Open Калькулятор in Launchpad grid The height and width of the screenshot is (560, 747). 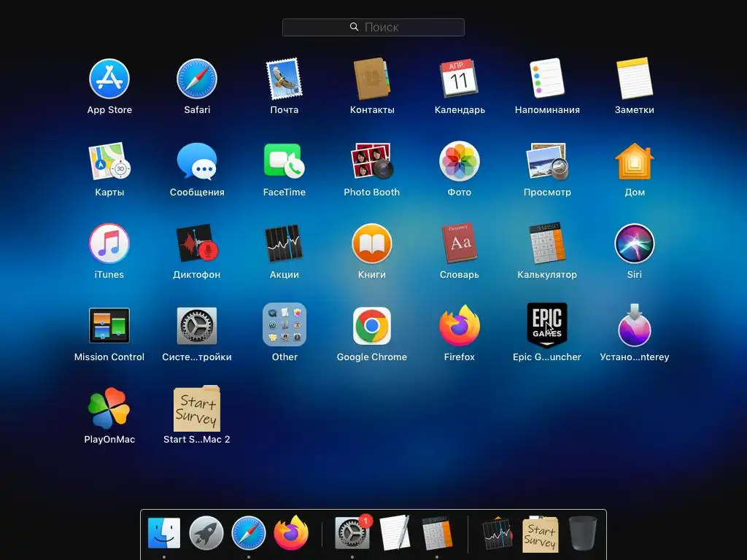pyautogui.click(x=547, y=244)
